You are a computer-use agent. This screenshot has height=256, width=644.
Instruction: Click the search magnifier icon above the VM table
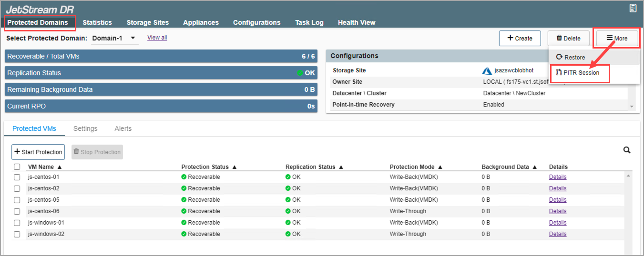click(627, 150)
